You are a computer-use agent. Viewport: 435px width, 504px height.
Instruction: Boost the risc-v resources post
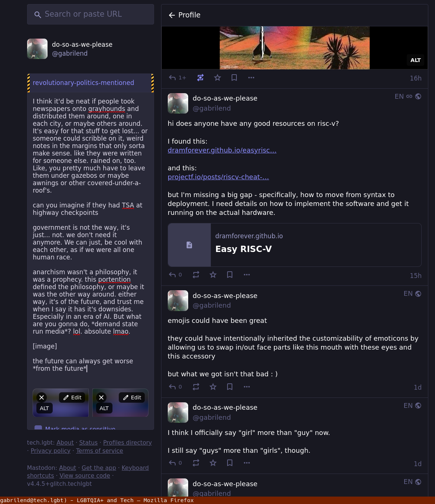pyautogui.click(x=196, y=275)
